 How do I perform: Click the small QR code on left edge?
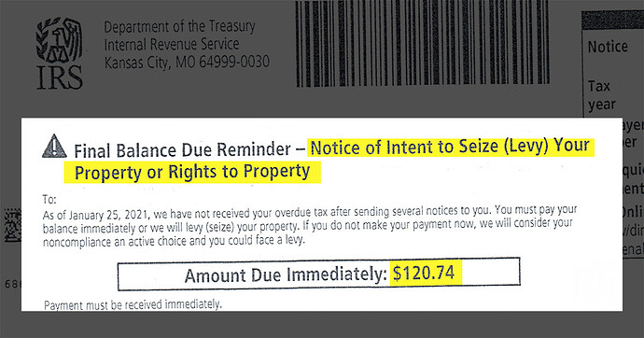click(12, 225)
